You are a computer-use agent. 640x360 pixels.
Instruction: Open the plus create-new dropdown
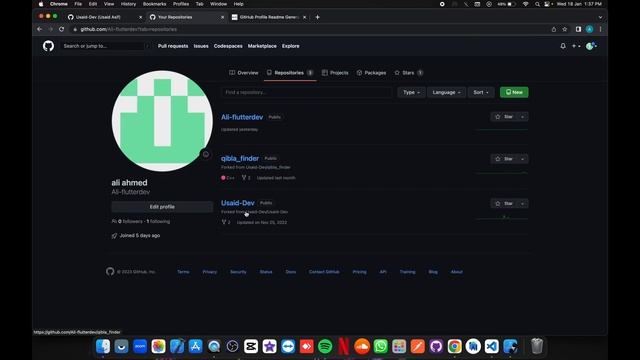tap(576, 46)
